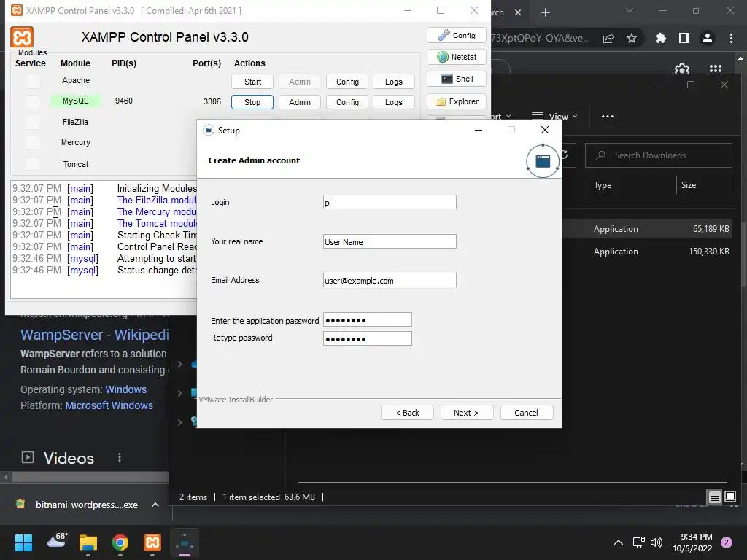Click Back in Setup wizard

pyautogui.click(x=407, y=413)
